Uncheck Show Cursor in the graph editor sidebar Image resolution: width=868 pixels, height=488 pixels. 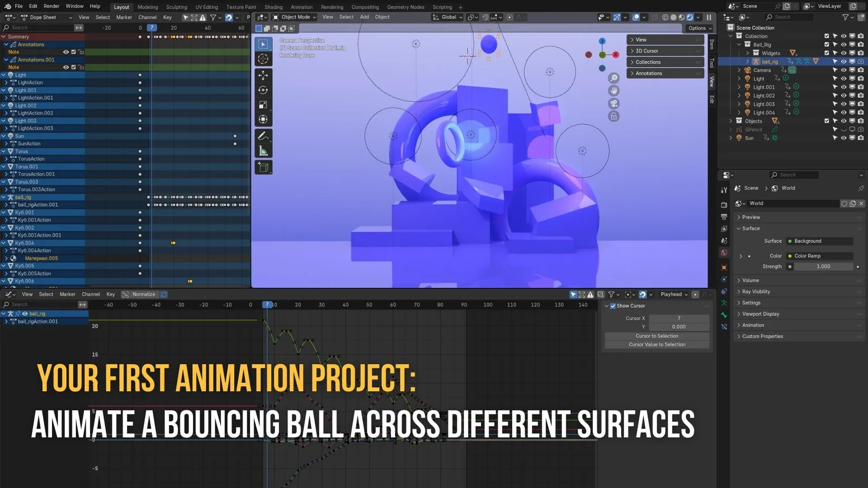[612, 306]
